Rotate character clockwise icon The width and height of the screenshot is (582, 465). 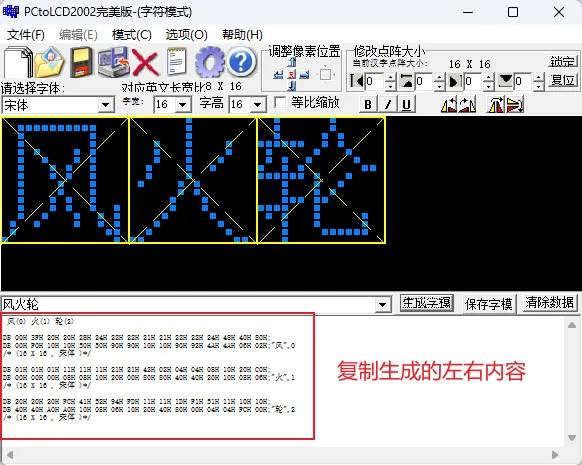tap(467, 105)
